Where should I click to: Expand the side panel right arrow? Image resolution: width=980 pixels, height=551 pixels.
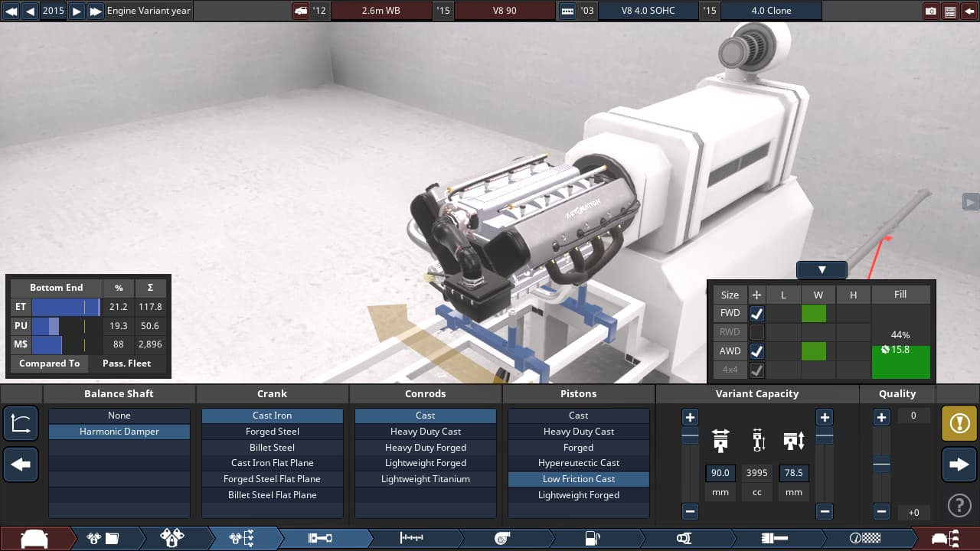coord(970,202)
